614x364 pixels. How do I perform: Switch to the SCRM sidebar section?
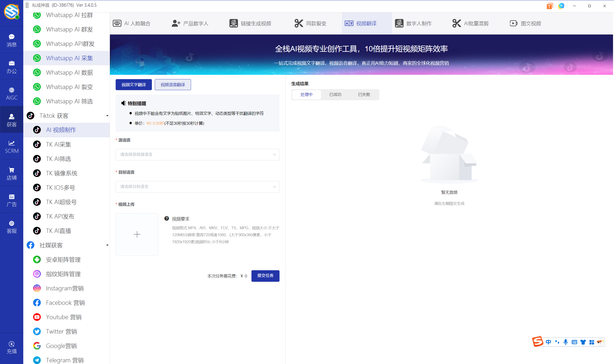tap(12, 147)
